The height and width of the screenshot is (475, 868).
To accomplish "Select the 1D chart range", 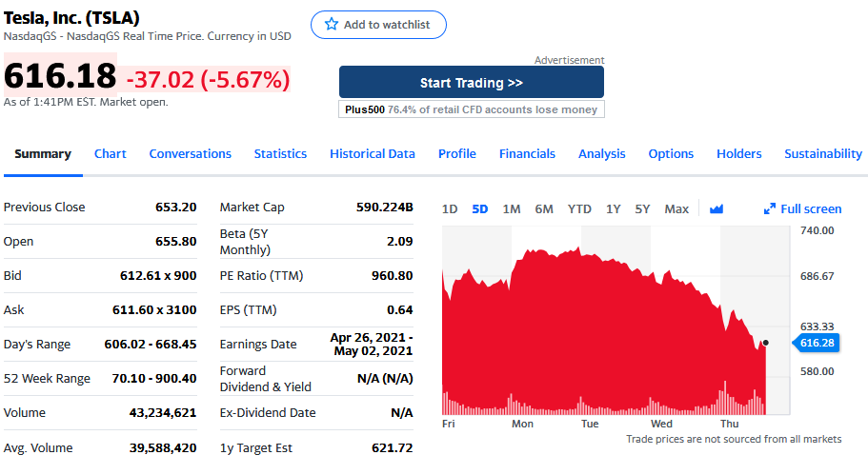I will [450, 209].
